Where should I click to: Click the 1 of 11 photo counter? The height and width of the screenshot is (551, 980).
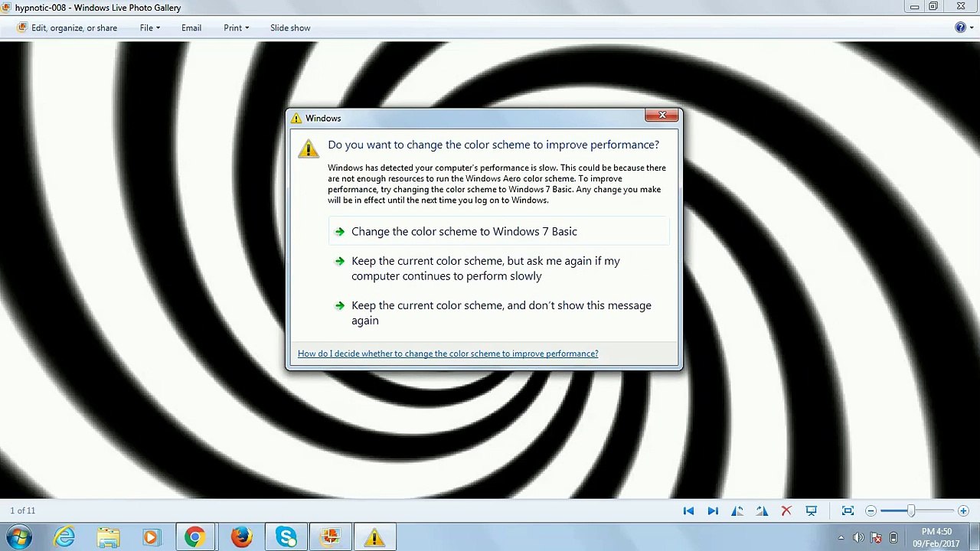tap(23, 510)
